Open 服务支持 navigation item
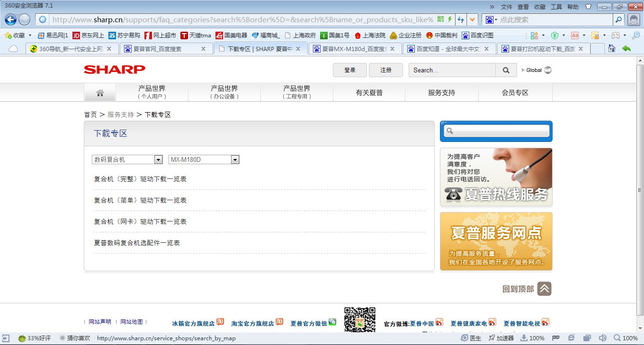This screenshot has height=345, width=644. tap(441, 93)
